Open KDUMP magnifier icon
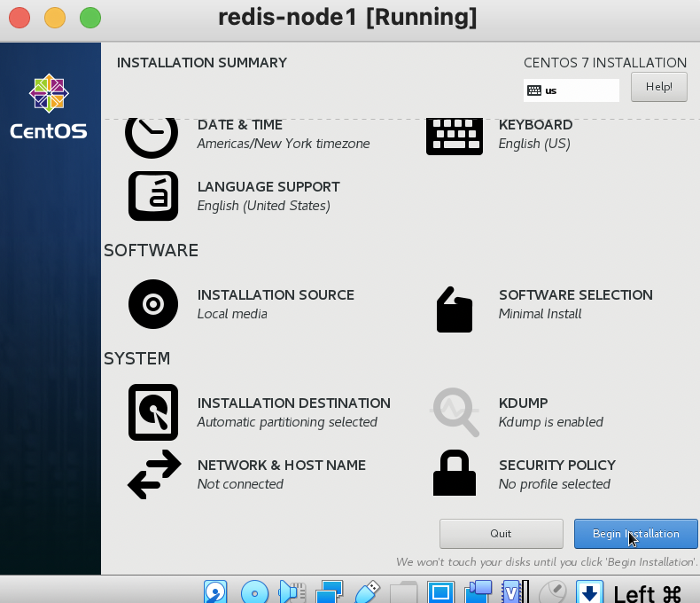 pos(455,411)
